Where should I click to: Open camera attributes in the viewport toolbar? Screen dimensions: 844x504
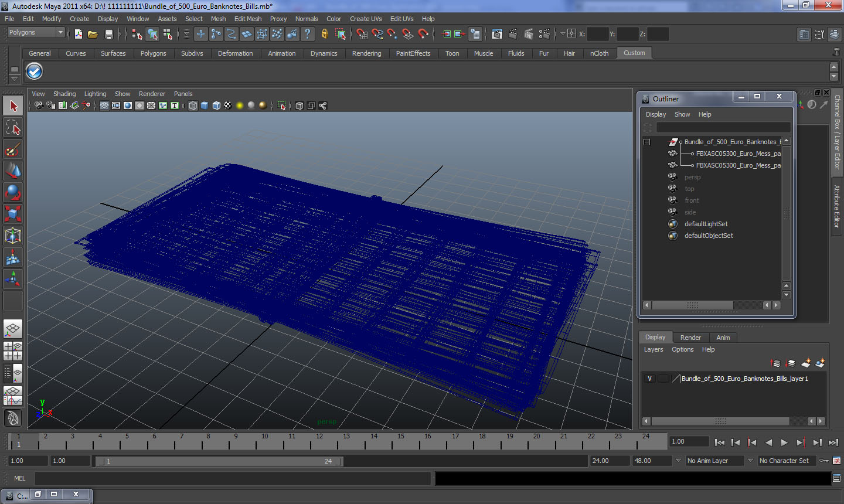tap(50, 105)
